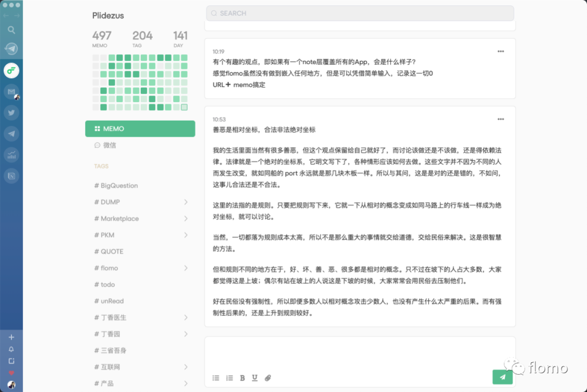Toggle underline formatting in memo editor
Screen dimensions: 587x392
tap(254, 378)
